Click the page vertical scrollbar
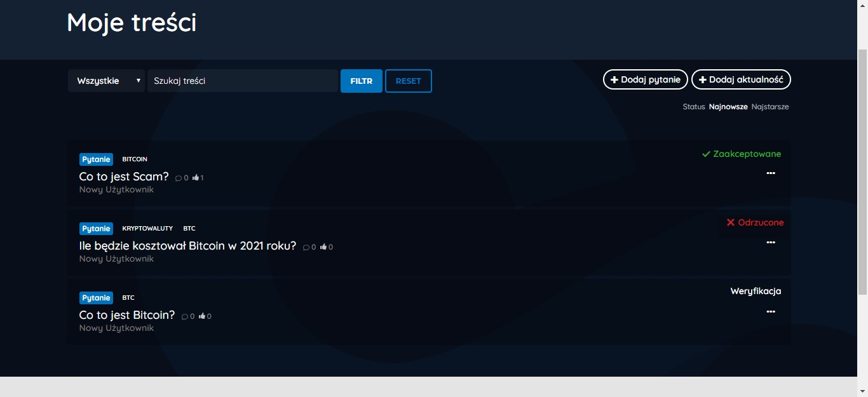The width and height of the screenshot is (868, 397). tap(862, 172)
